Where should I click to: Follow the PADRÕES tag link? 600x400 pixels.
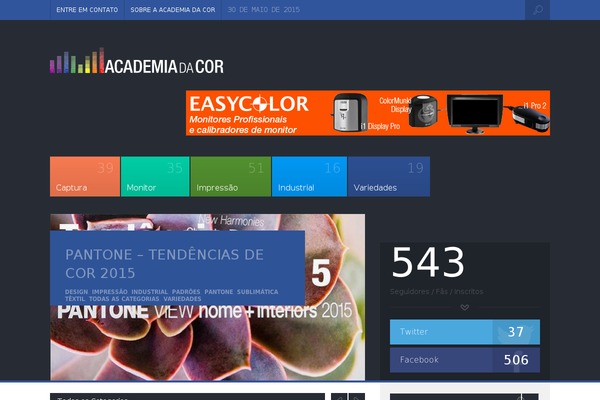(x=186, y=292)
